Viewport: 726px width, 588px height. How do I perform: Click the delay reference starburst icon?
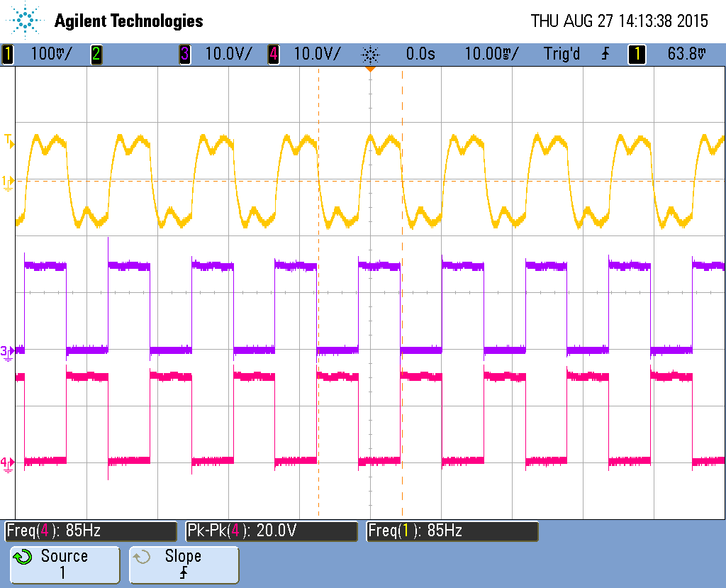[370, 55]
